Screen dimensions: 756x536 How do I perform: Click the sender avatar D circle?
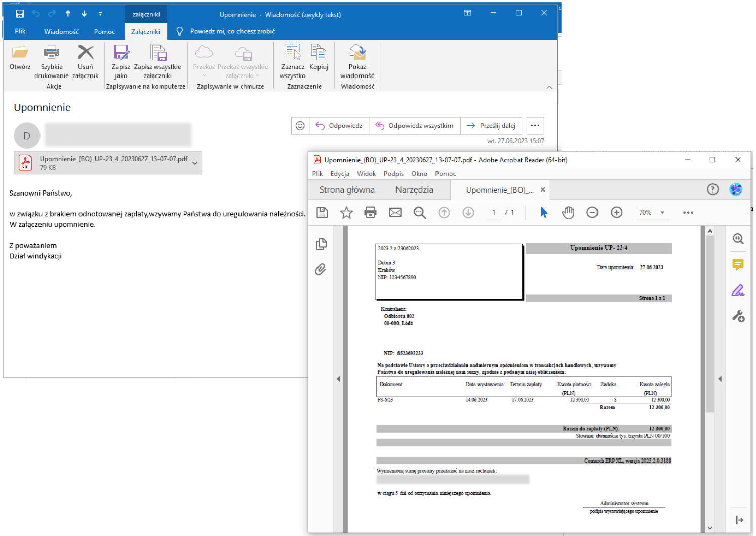tap(27, 136)
